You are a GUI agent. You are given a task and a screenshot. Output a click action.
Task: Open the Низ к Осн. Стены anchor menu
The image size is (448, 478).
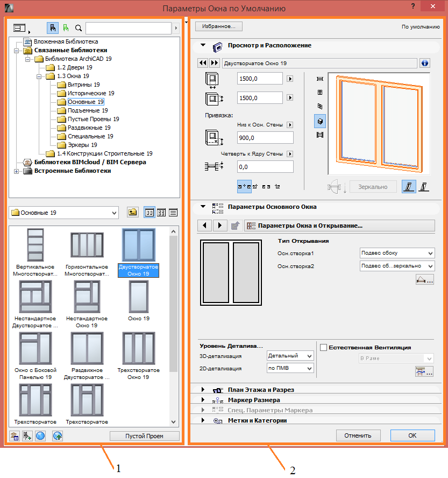[x=290, y=125]
